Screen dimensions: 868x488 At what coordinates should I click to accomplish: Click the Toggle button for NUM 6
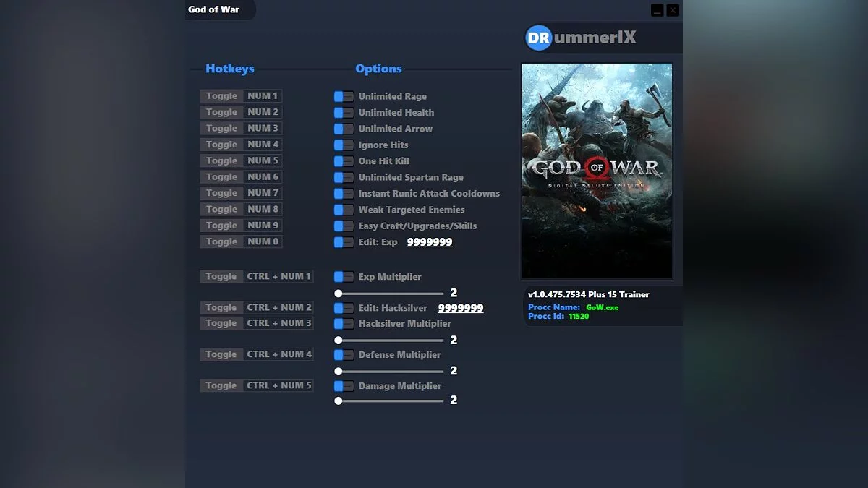(221, 177)
